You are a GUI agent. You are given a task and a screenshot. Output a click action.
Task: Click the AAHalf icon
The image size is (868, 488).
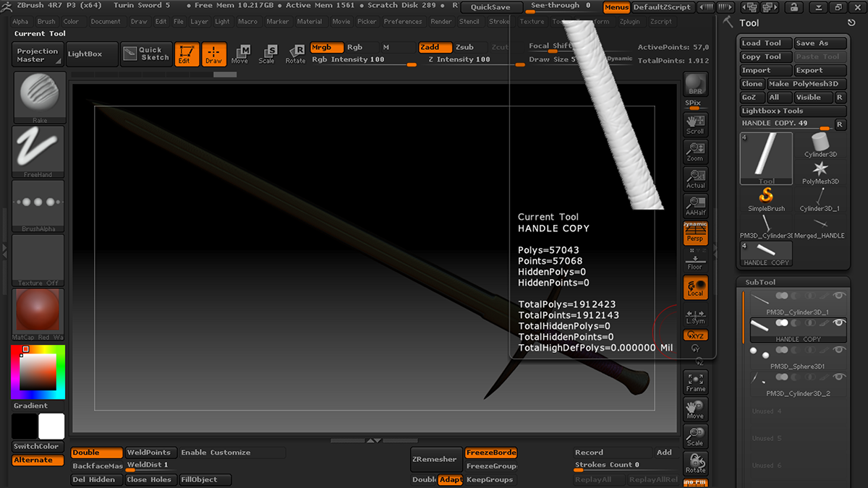[x=696, y=206]
